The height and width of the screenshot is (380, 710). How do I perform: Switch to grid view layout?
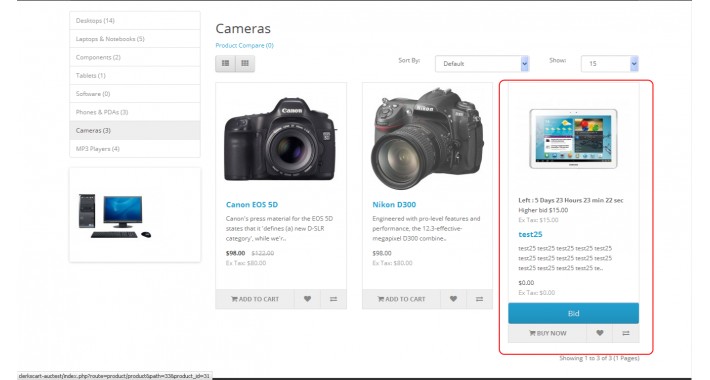click(x=245, y=63)
